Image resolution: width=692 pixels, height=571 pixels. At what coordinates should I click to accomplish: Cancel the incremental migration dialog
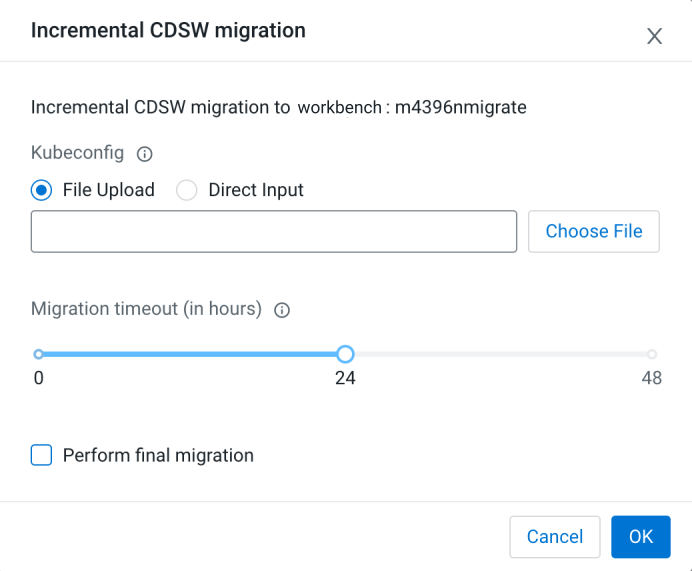click(554, 537)
